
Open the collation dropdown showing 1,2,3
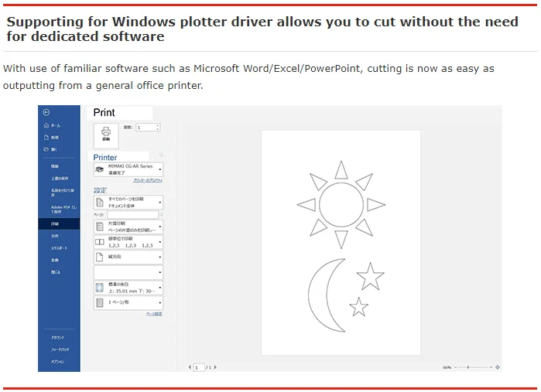coord(128,242)
